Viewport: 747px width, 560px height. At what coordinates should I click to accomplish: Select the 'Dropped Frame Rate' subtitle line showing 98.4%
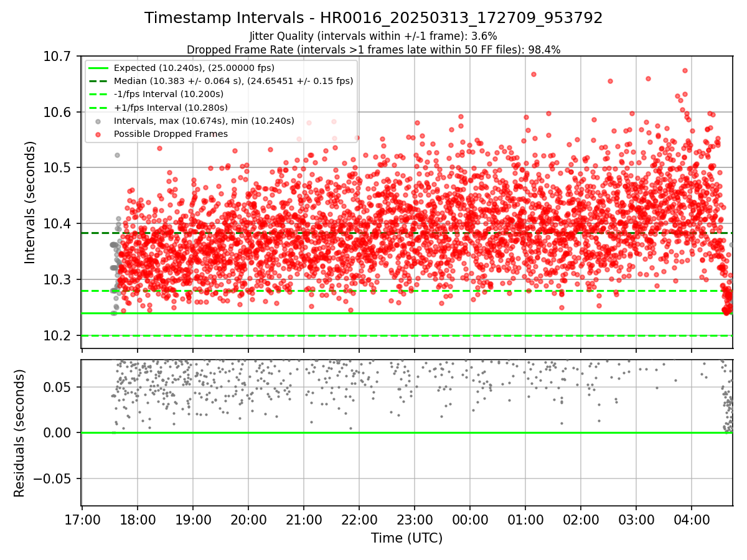tap(374, 50)
